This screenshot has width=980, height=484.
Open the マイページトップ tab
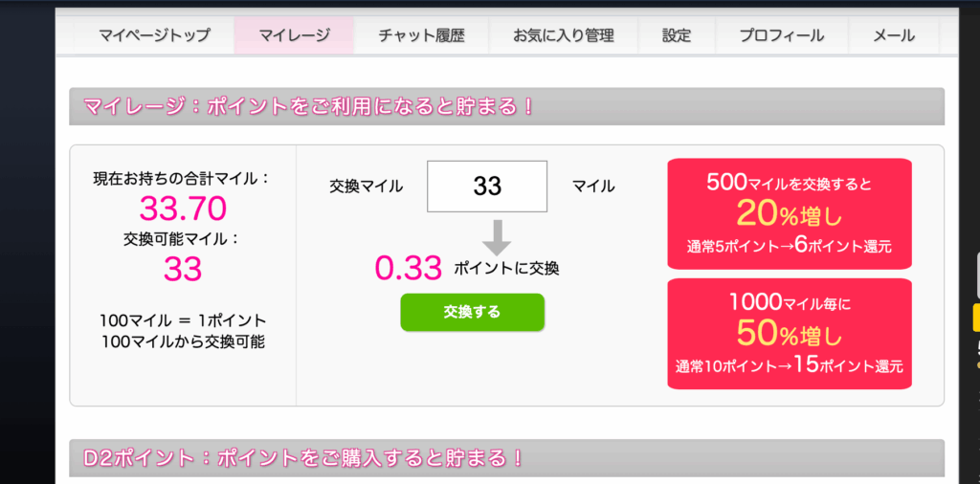[153, 36]
